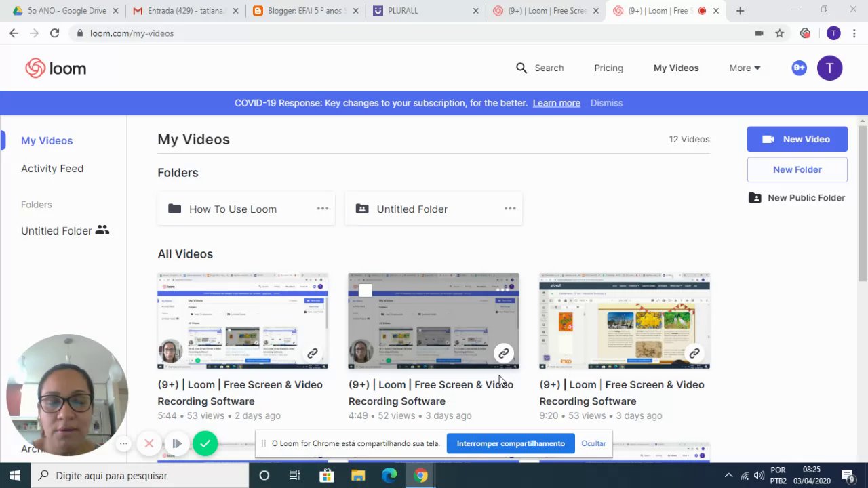
Task: Click the camera icon in address bar
Action: 759,33
